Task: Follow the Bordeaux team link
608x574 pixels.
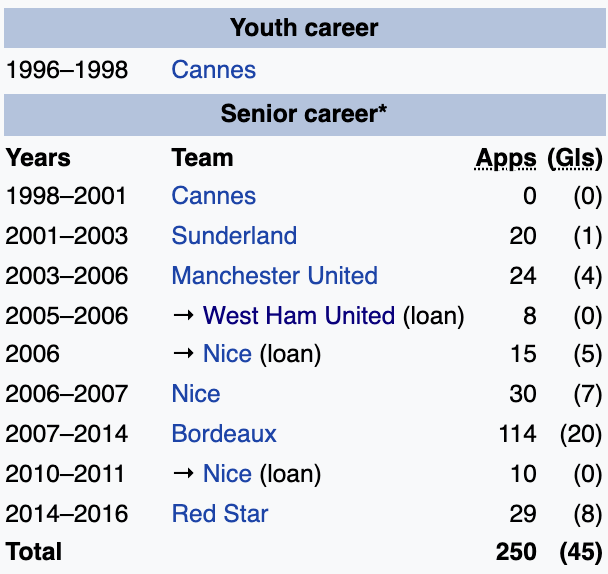Action: tap(224, 434)
